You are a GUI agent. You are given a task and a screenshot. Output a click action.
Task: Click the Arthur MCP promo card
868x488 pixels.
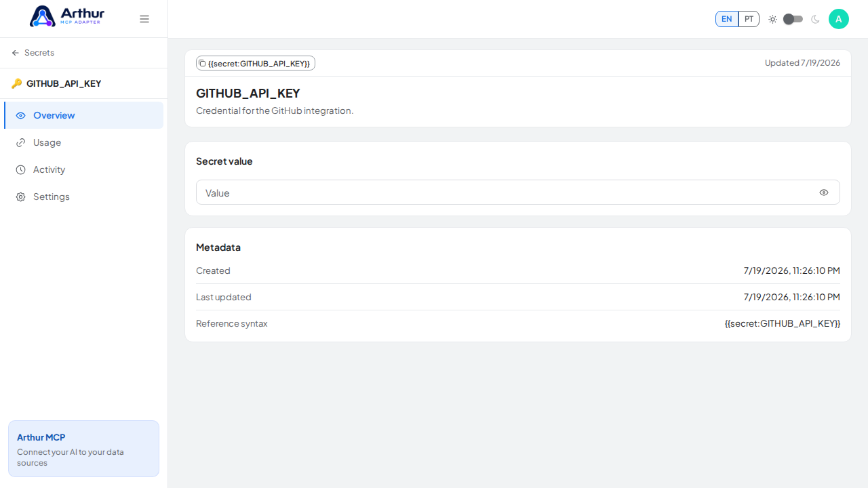pyautogui.click(x=83, y=449)
